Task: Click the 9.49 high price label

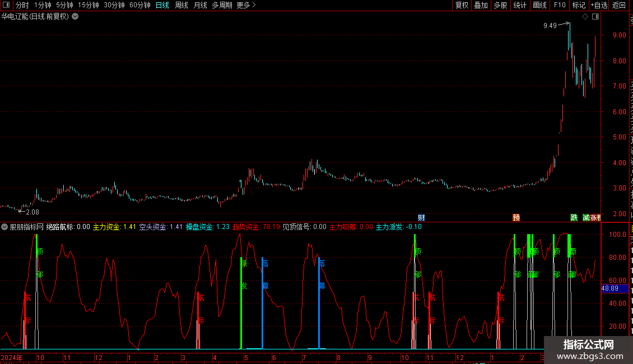Action: tap(550, 26)
